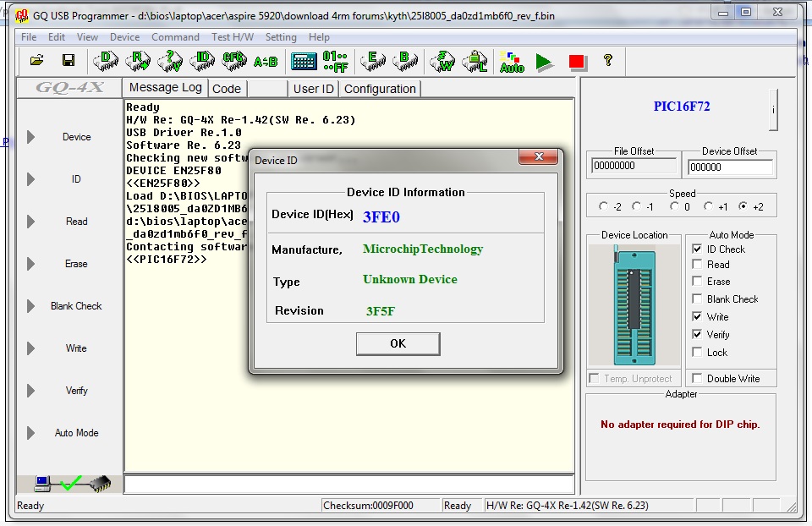
Task: Click the red stop square icon
Action: point(576,62)
